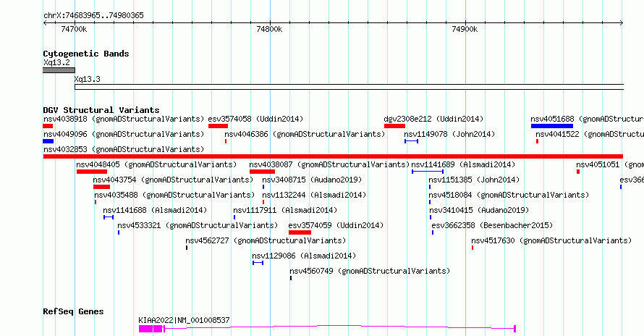The height and width of the screenshot is (336, 644).
Task: Select nsv1141689 (Alsmadi2014) variant
Action: pyautogui.click(x=463, y=165)
